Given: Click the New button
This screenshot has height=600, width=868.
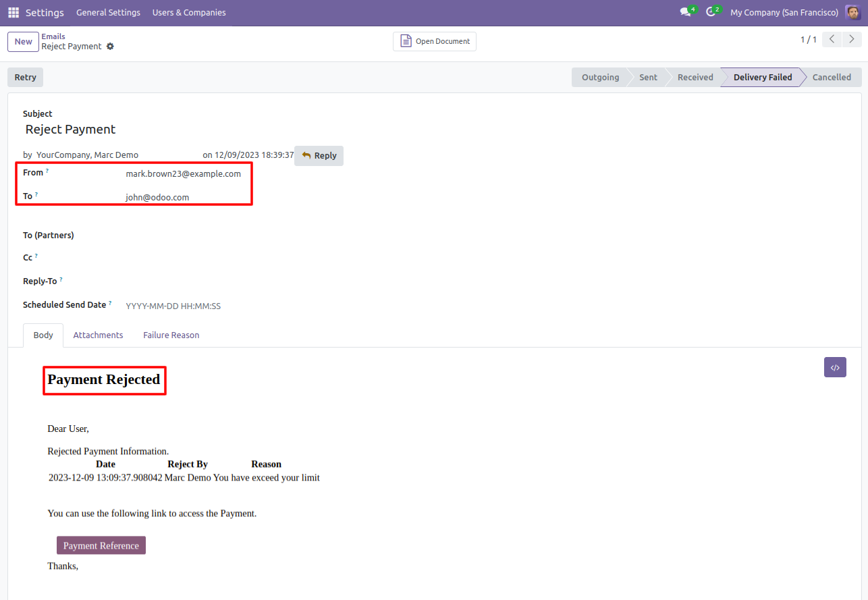Looking at the screenshot, I should tap(24, 42).
